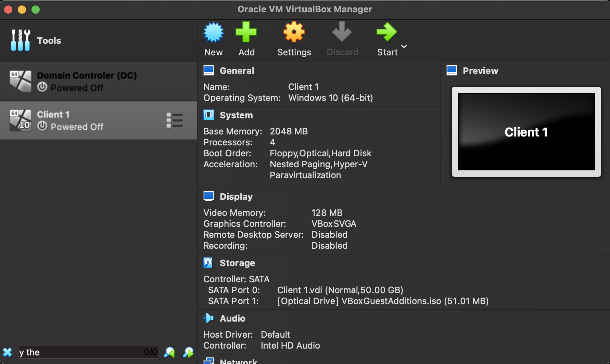Click the Controller: SATA label

[x=236, y=279]
